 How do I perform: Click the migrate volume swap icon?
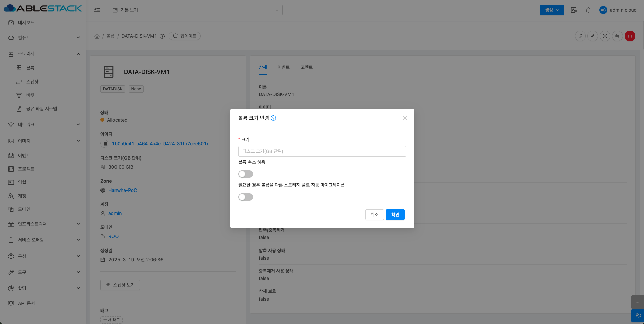pos(617,36)
